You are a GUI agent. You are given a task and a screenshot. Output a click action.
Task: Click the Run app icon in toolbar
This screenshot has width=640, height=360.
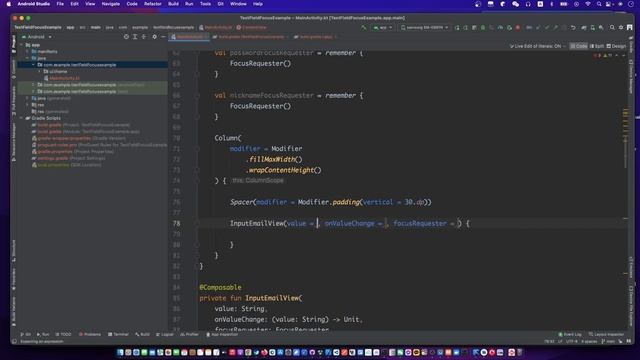pyautogui.click(x=457, y=27)
